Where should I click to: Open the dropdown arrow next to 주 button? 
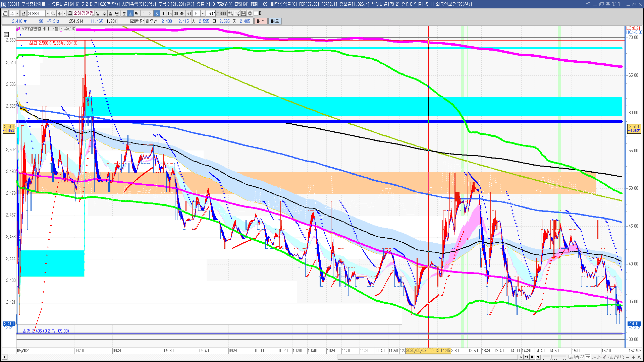coord(17,13)
